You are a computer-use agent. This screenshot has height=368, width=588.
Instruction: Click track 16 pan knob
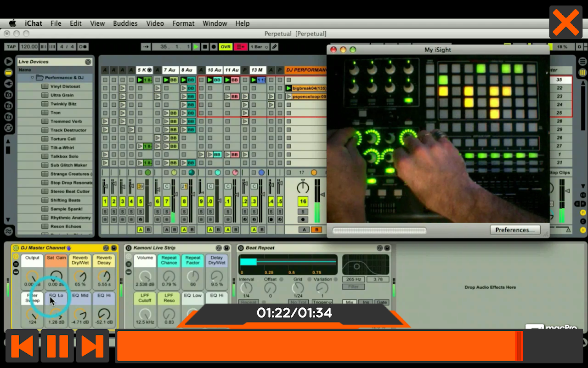pos(303,187)
